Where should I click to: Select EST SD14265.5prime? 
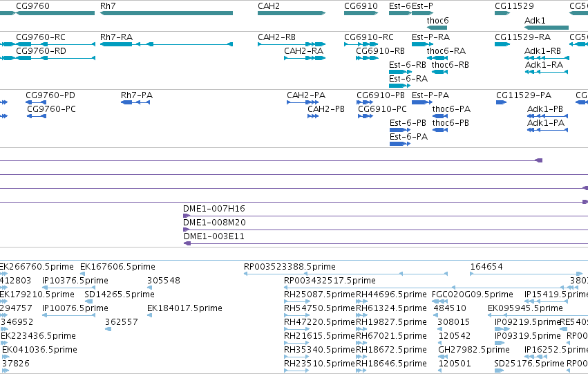coord(89,301)
